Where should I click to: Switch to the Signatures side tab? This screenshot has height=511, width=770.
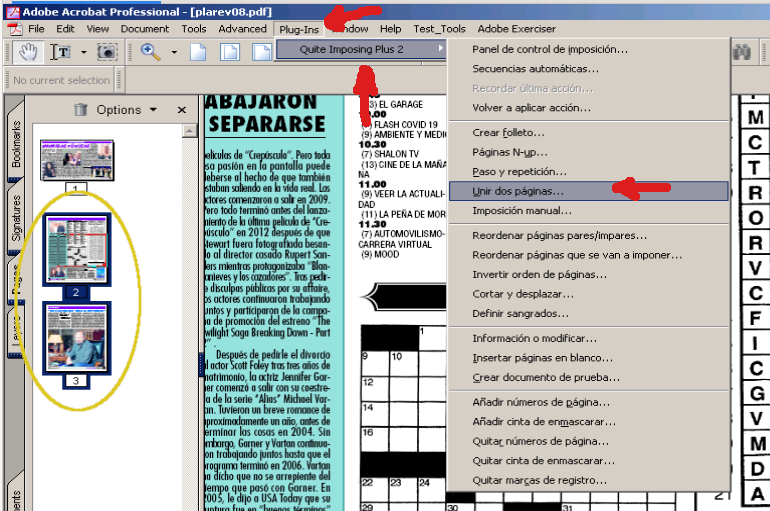coord(15,218)
